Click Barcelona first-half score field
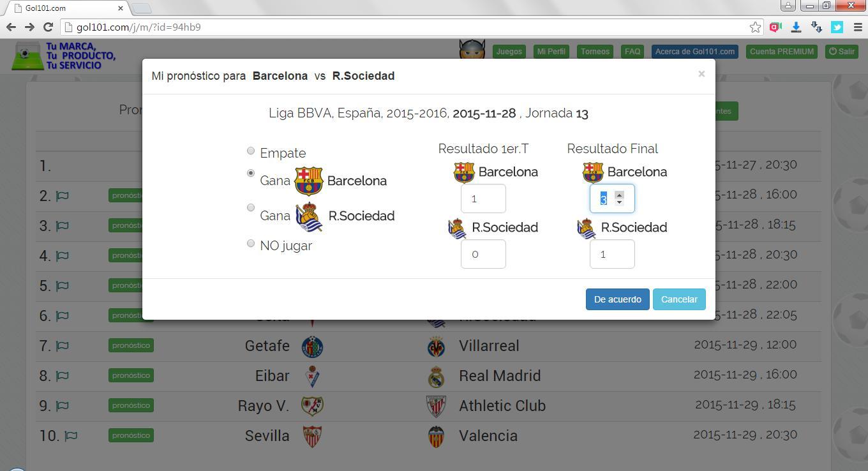 click(483, 198)
